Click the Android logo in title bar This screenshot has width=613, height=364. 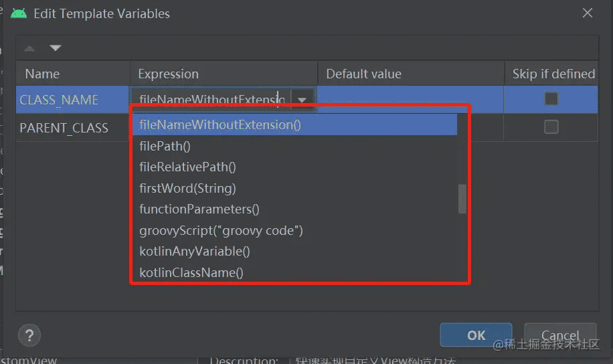click(19, 13)
